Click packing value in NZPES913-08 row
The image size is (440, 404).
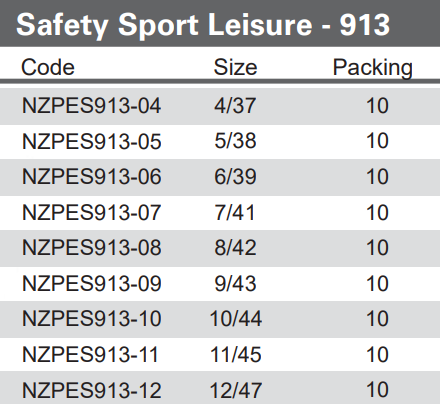[x=377, y=248]
